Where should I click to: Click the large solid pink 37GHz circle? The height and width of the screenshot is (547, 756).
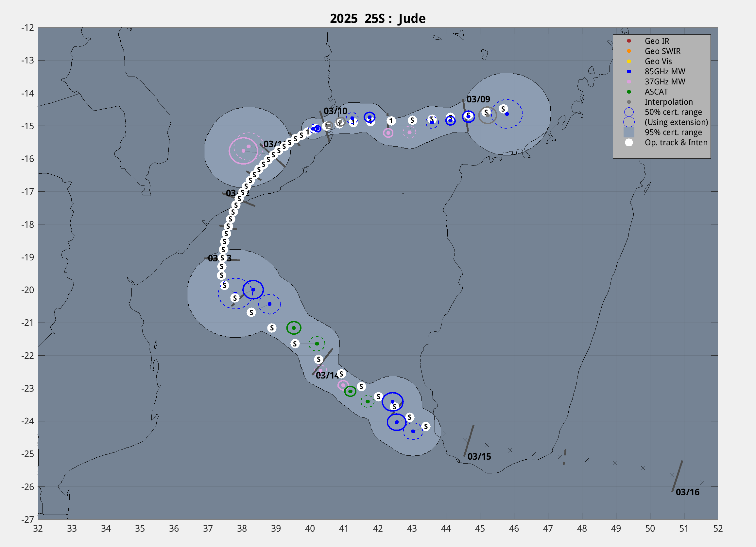tap(243, 151)
